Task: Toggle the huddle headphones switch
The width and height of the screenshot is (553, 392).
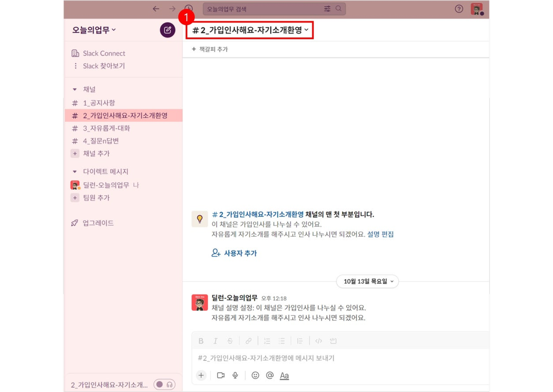Action: [x=165, y=384]
